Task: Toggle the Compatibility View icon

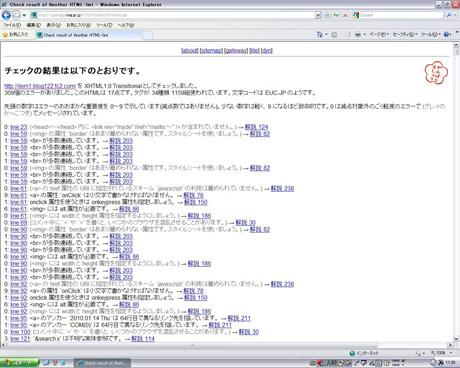Action: 327,15
